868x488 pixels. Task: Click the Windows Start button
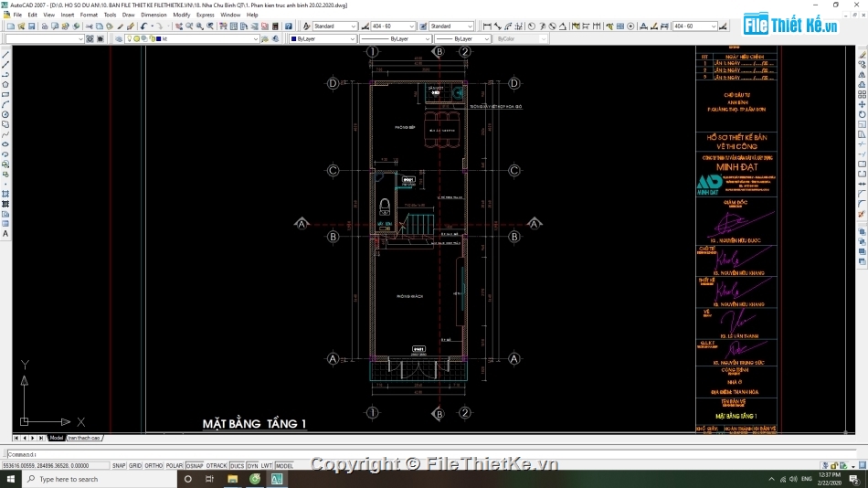(11, 479)
